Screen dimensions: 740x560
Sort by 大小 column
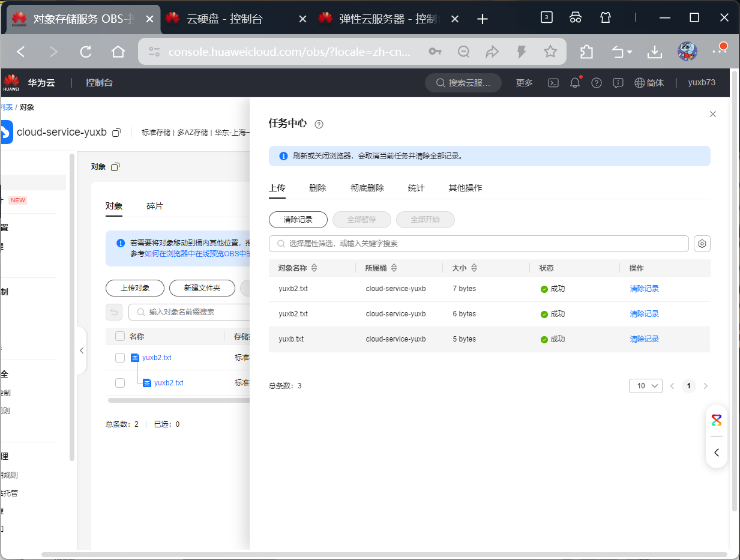pyautogui.click(x=474, y=268)
